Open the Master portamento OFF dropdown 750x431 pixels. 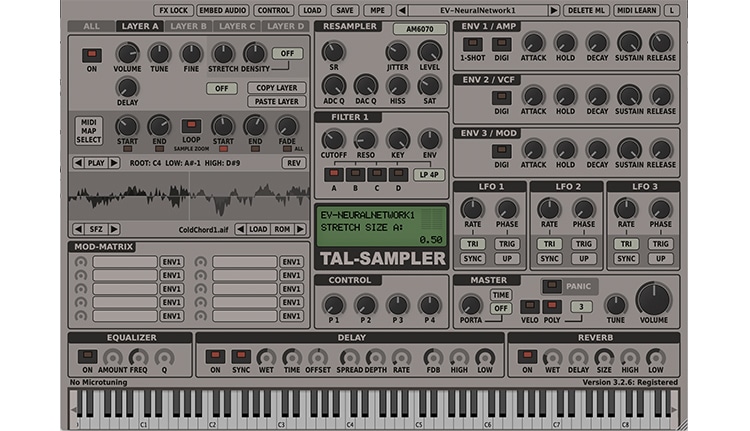pyautogui.click(x=501, y=309)
